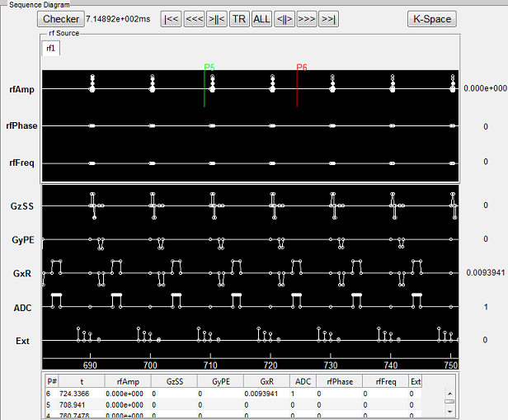Click the GzSS track label

point(22,206)
